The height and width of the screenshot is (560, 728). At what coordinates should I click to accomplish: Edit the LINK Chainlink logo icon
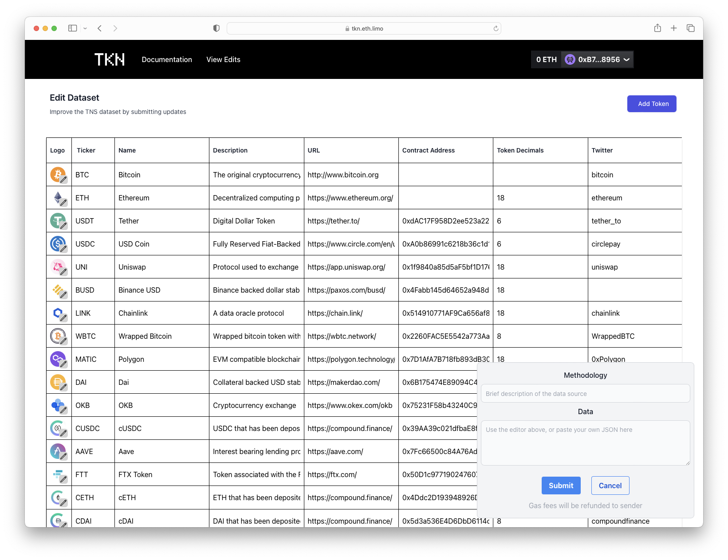tap(64, 318)
